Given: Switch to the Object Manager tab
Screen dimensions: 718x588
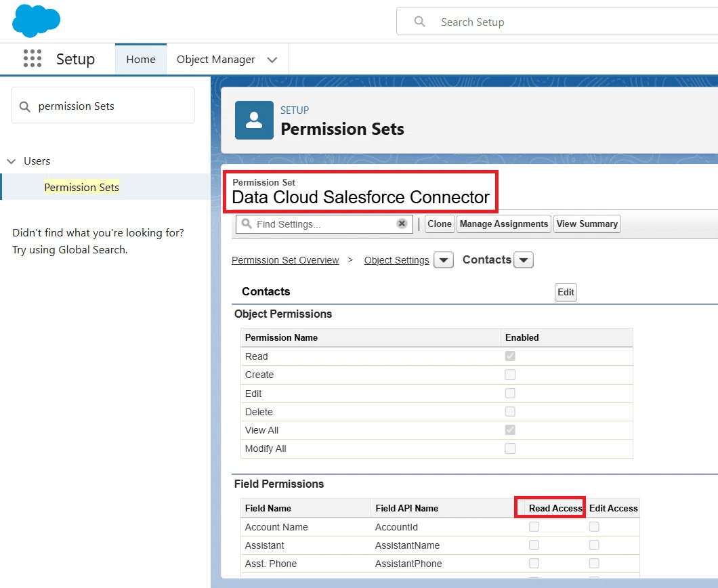Looking at the screenshot, I should pos(215,60).
